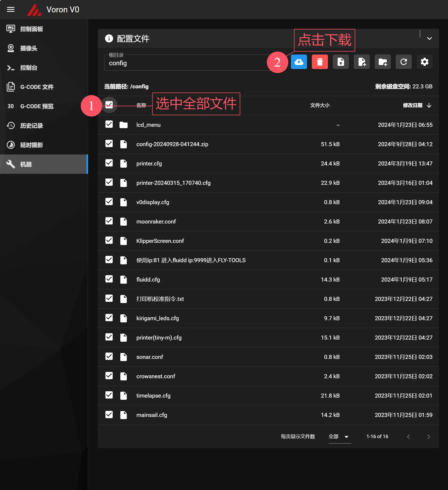The image size is (448, 490).
Task: Sort files by 文件大小 column
Action: coord(320,105)
